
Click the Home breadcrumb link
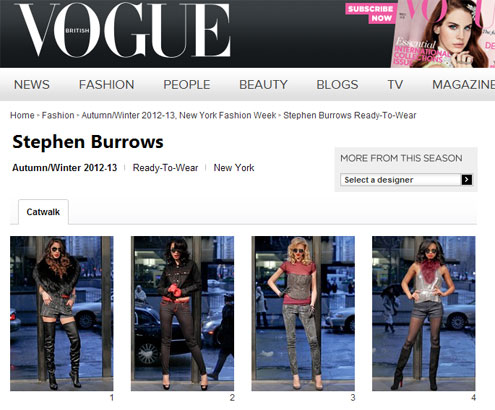point(22,115)
